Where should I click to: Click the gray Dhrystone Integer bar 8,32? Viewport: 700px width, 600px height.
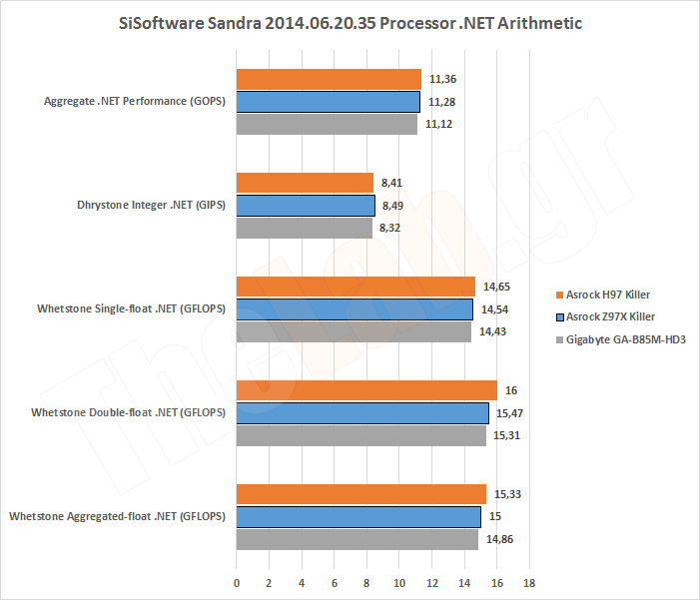305,228
